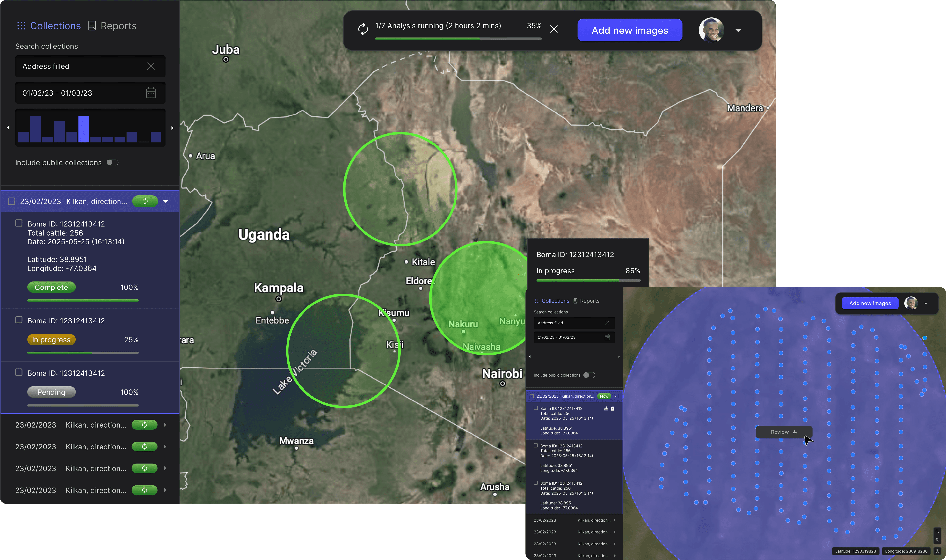Expand the last 23/02/2023 Kilkan row
The width and height of the screenshot is (946, 560).
(165, 490)
